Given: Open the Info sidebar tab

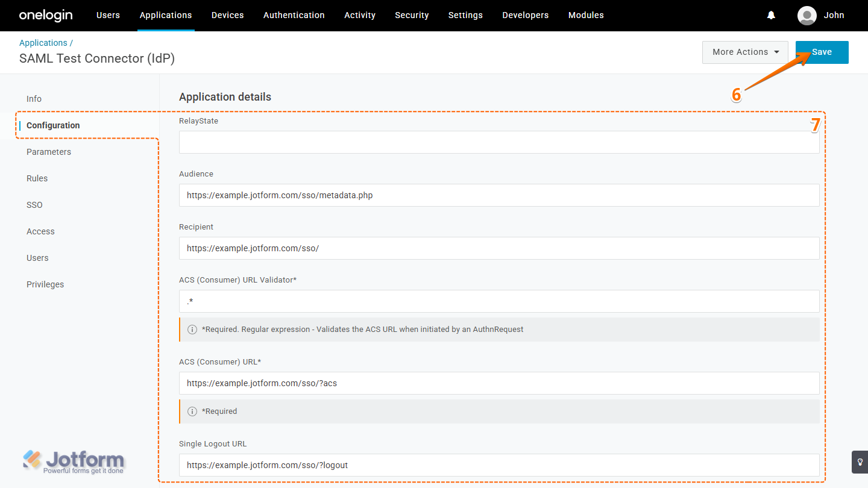Looking at the screenshot, I should (x=34, y=99).
